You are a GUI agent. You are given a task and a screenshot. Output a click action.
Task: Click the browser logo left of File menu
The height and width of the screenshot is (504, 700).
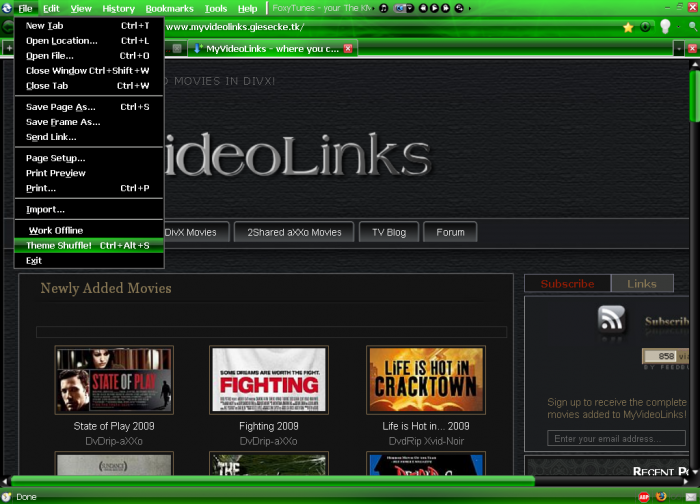(7, 8)
